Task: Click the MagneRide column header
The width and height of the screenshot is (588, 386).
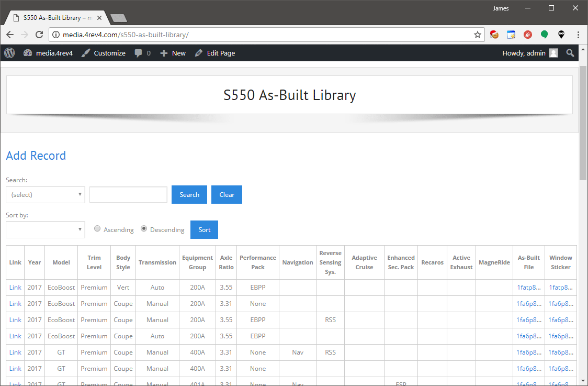Action: (494, 262)
